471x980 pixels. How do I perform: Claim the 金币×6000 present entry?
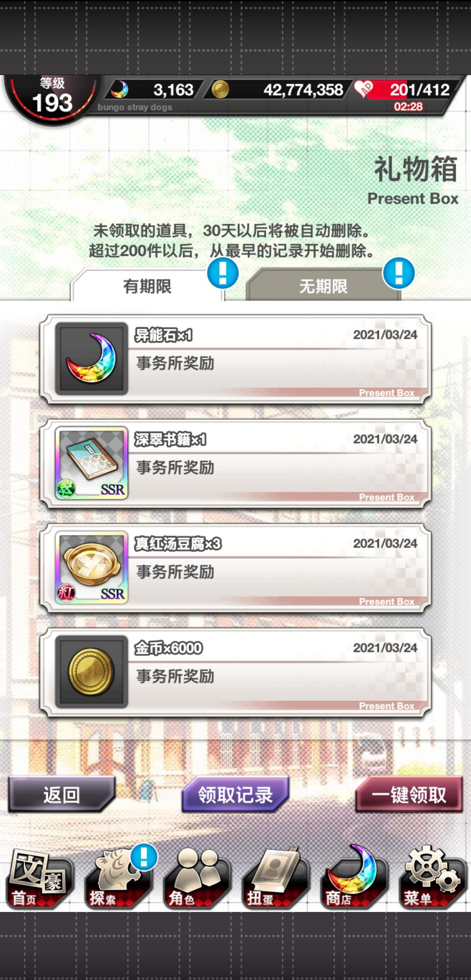(235, 672)
